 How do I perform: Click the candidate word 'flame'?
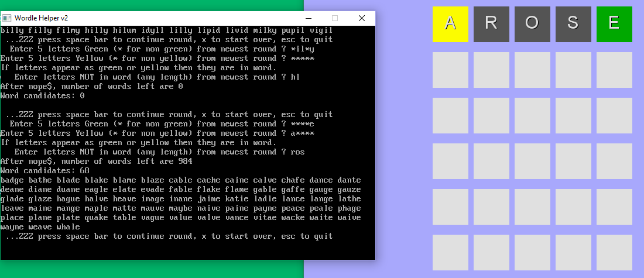[x=237, y=190]
